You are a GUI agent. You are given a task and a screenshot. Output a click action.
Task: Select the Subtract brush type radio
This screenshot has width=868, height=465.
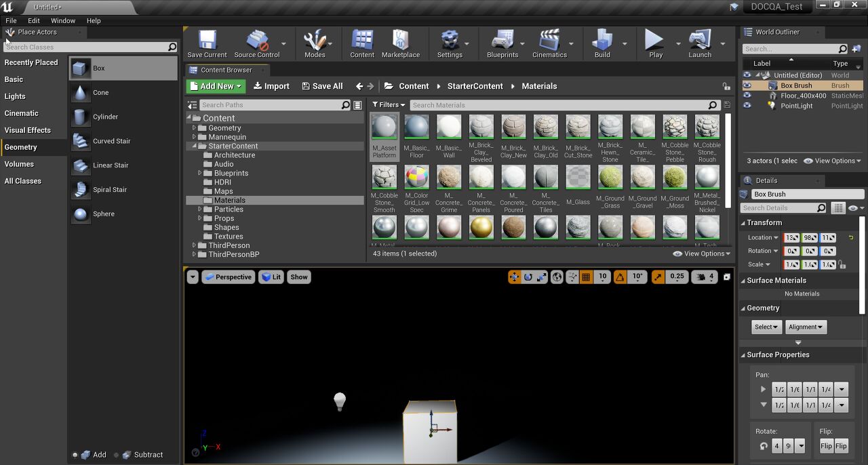116,455
